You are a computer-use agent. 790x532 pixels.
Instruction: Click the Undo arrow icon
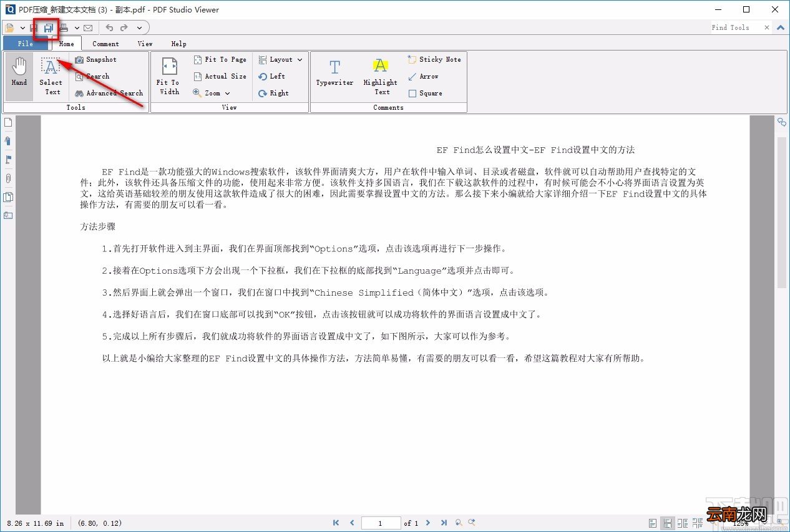click(110, 27)
